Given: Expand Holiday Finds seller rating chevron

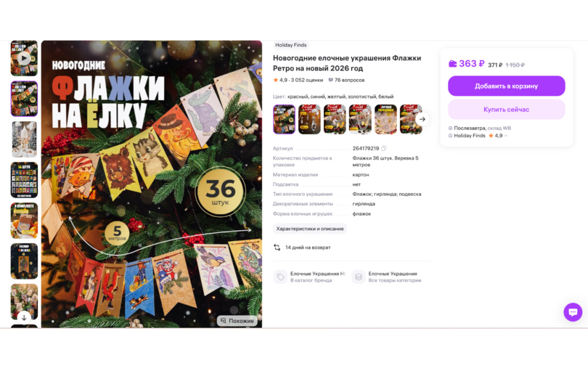Looking at the screenshot, I should point(506,135).
